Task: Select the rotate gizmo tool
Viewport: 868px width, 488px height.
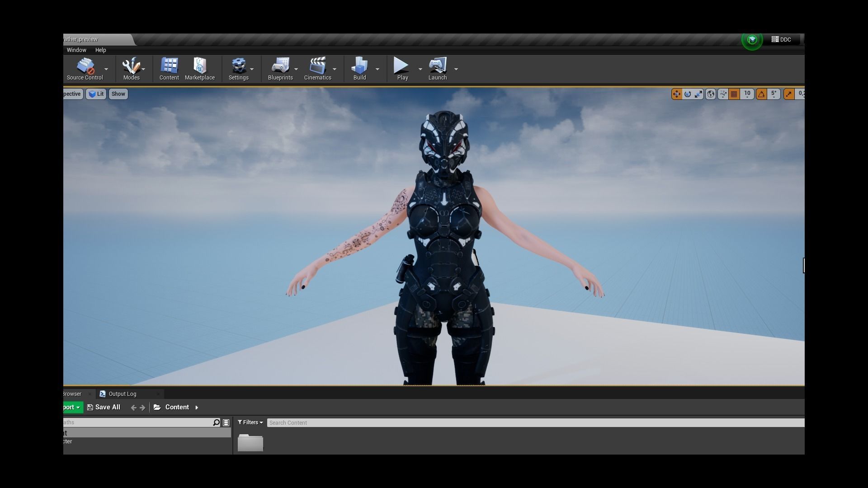Action: coord(688,94)
